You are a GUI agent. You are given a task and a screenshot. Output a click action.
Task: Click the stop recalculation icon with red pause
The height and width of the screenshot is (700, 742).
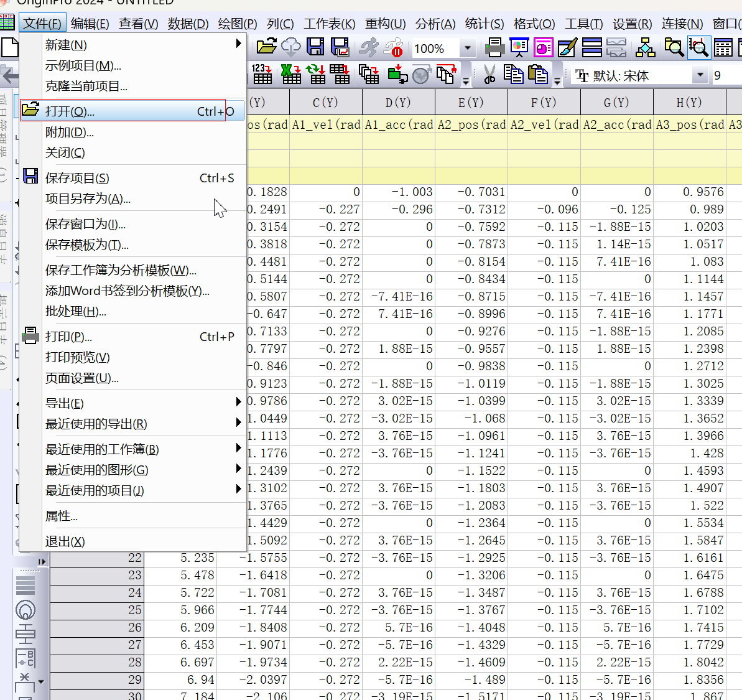click(x=393, y=47)
